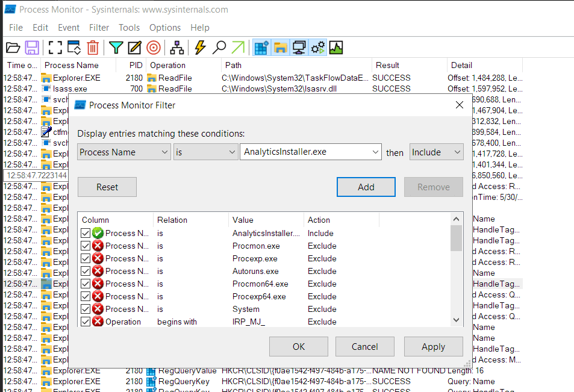Click the red Exclude icon for System row

point(98,309)
